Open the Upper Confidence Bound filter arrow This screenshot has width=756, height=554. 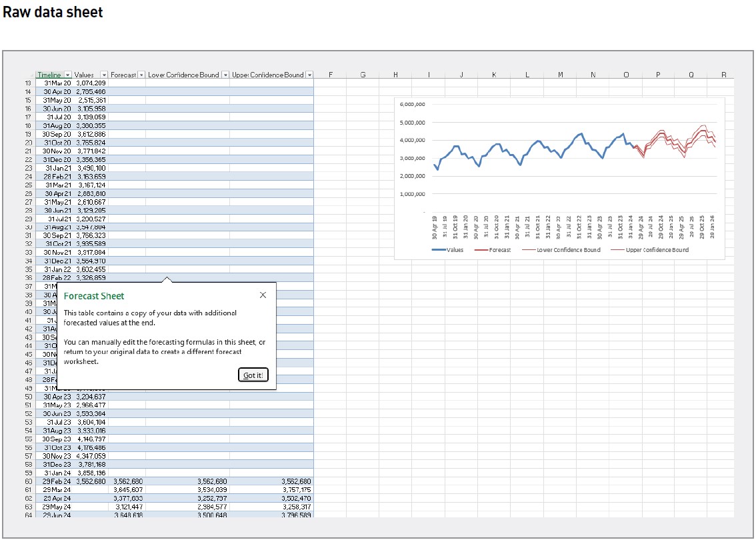[309, 75]
